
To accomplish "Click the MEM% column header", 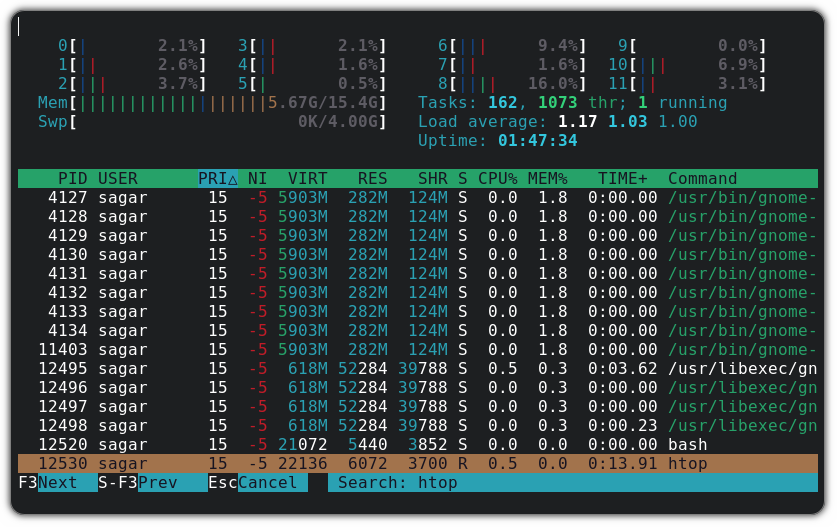I will coord(547,179).
